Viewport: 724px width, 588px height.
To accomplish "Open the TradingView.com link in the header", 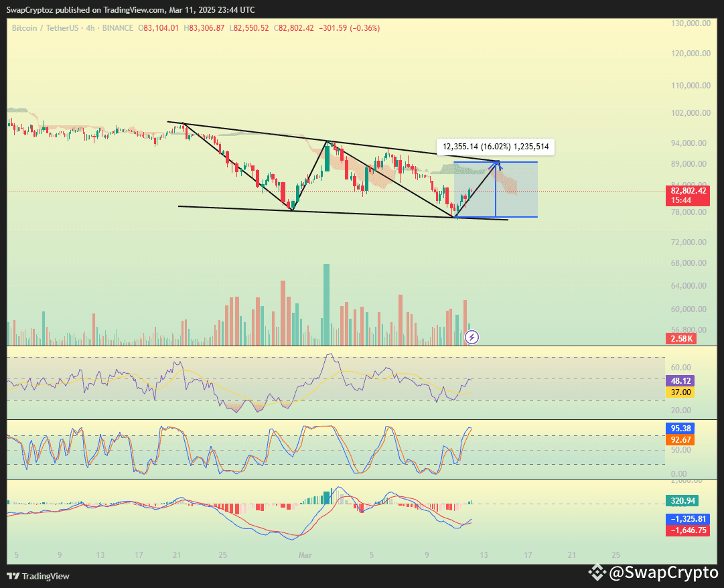I will click(133, 9).
